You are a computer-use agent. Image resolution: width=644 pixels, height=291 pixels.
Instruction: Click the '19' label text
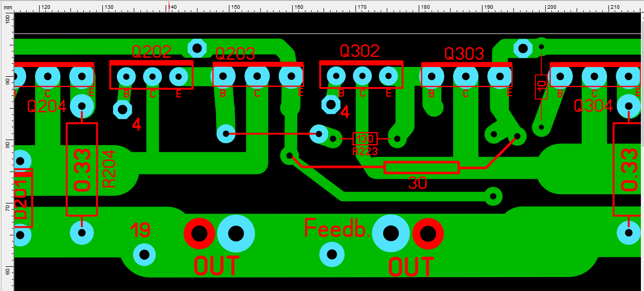coord(140,230)
